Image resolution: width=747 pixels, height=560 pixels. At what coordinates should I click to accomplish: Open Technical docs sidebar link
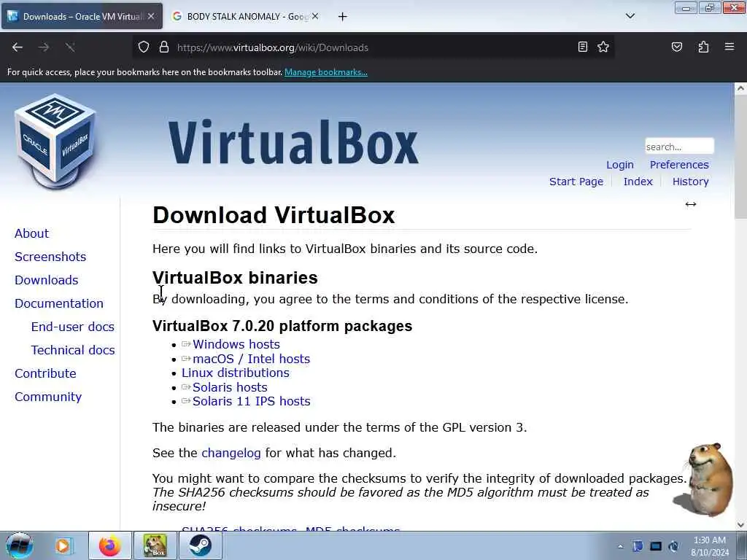point(73,350)
